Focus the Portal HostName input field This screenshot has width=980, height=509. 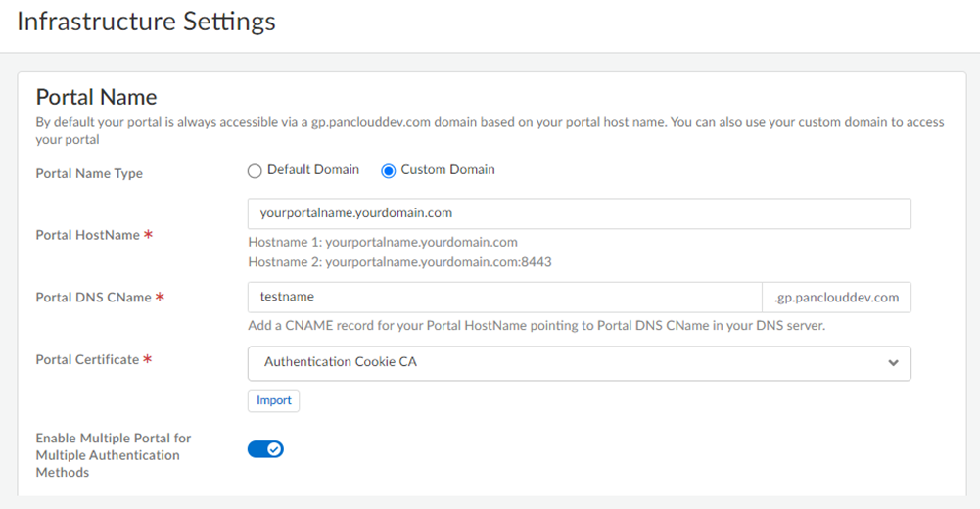(x=579, y=213)
